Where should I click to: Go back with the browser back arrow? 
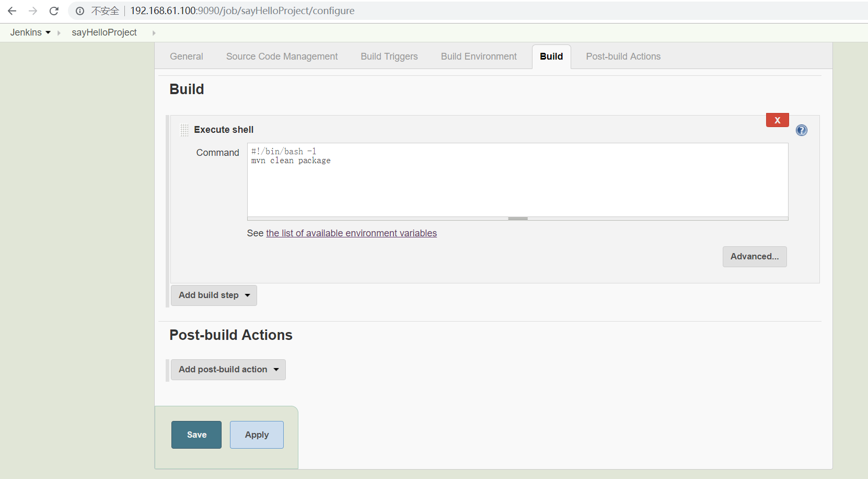point(12,11)
